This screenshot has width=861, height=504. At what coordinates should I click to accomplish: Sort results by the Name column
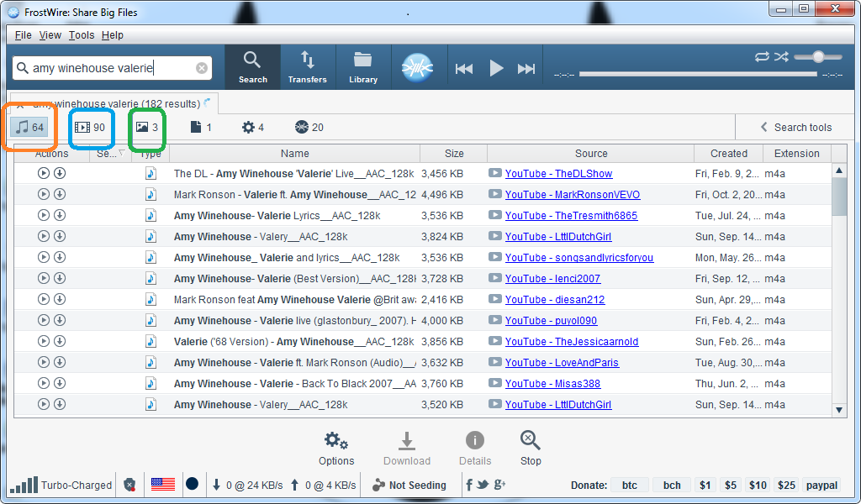[295, 154]
